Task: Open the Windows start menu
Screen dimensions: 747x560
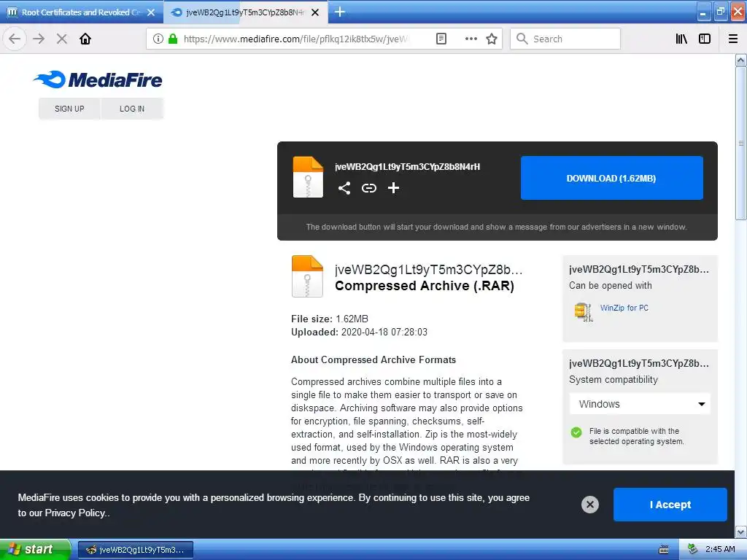Action: (x=35, y=549)
